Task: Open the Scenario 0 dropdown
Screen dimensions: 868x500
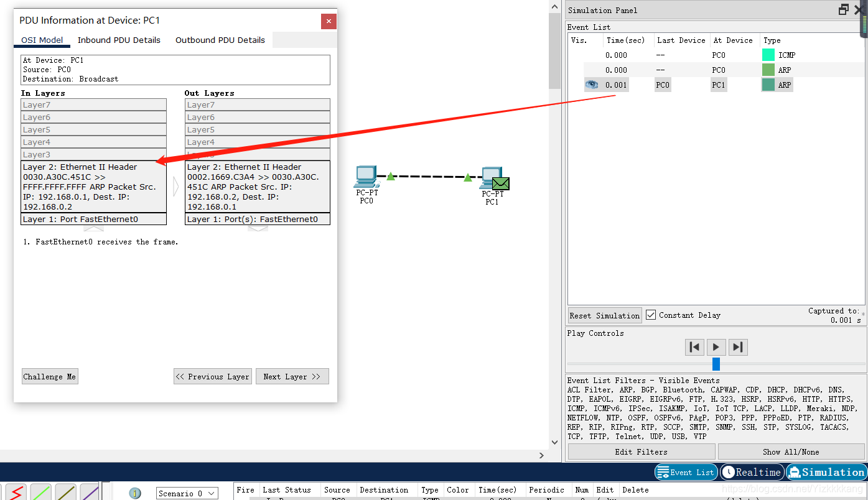Action: coord(187,493)
